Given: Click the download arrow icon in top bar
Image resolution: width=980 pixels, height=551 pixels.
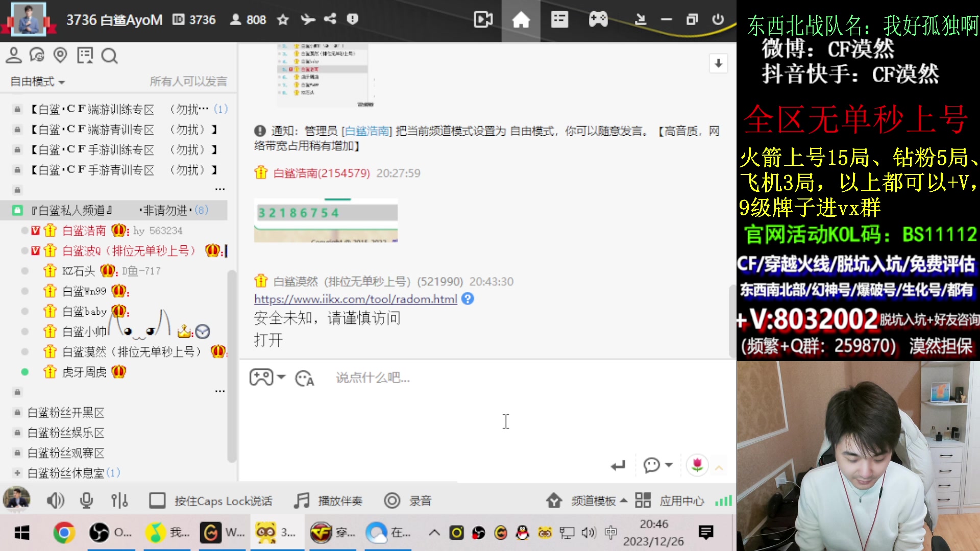Looking at the screenshot, I should [640, 20].
